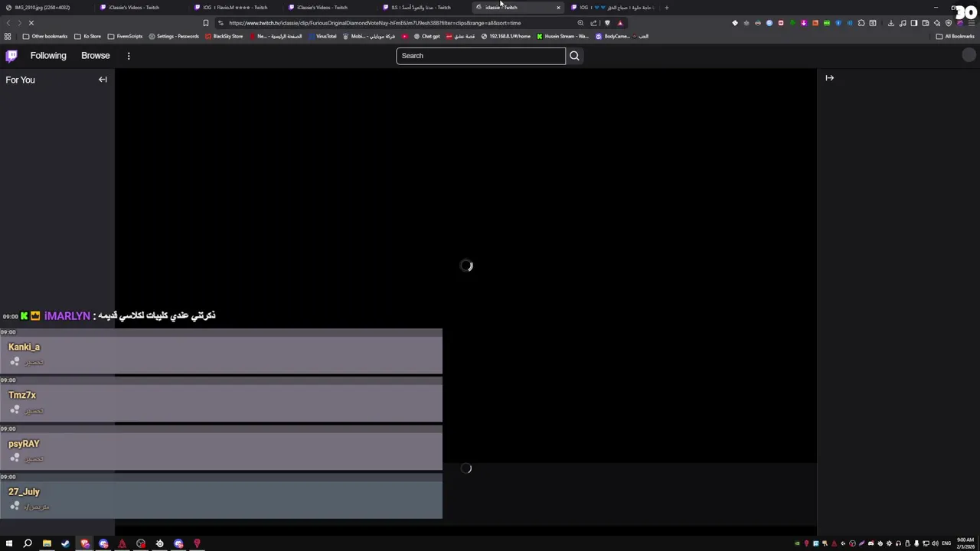Open the Windows Start button

click(9, 543)
